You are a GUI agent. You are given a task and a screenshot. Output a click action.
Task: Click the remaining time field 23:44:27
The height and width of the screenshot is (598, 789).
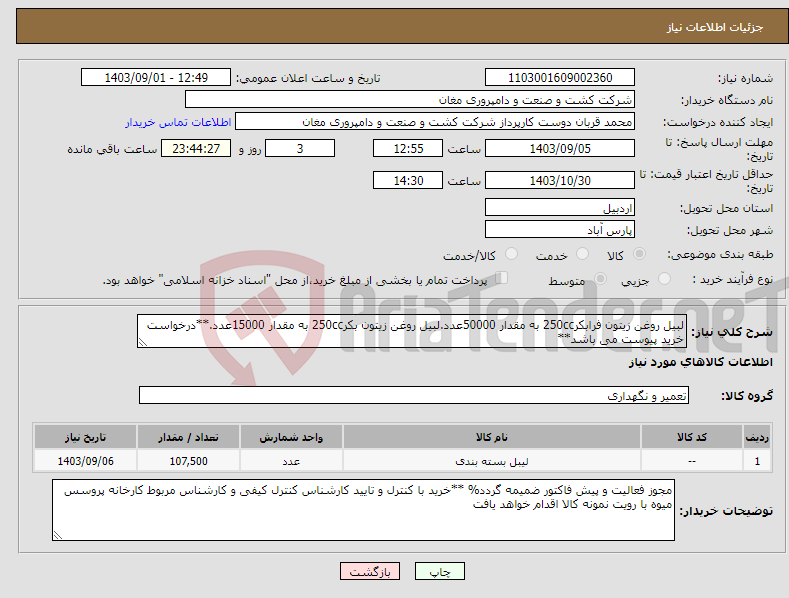click(x=196, y=148)
